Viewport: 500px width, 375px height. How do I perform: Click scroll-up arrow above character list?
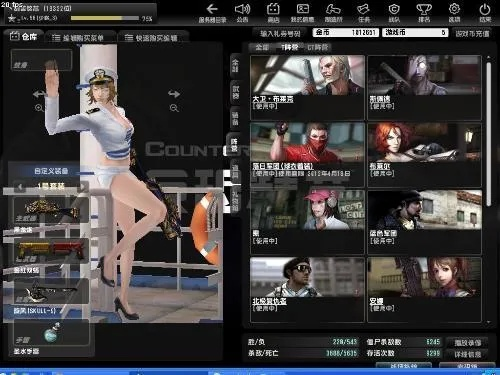click(x=489, y=58)
